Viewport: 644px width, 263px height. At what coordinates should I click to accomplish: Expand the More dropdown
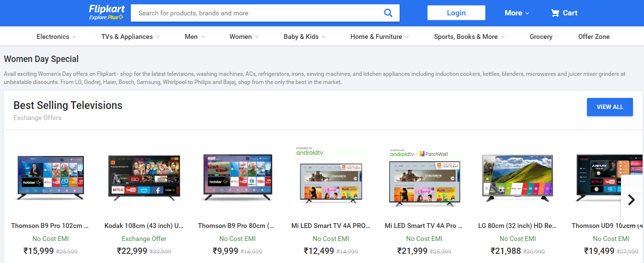coord(517,13)
